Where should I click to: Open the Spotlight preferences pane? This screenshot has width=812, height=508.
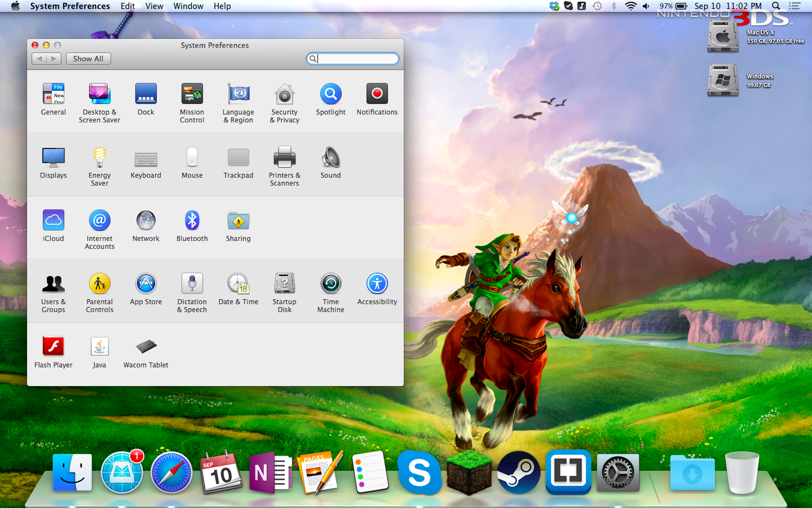click(331, 99)
